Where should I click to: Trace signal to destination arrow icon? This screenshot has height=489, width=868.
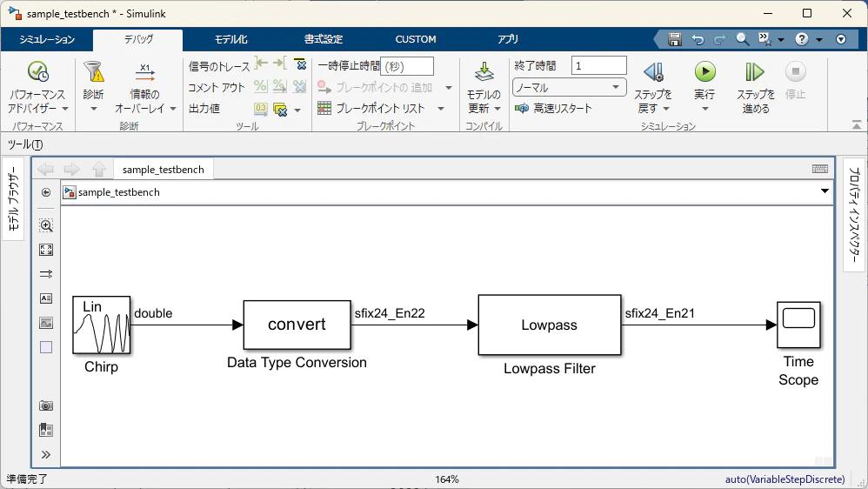tap(280, 64)
